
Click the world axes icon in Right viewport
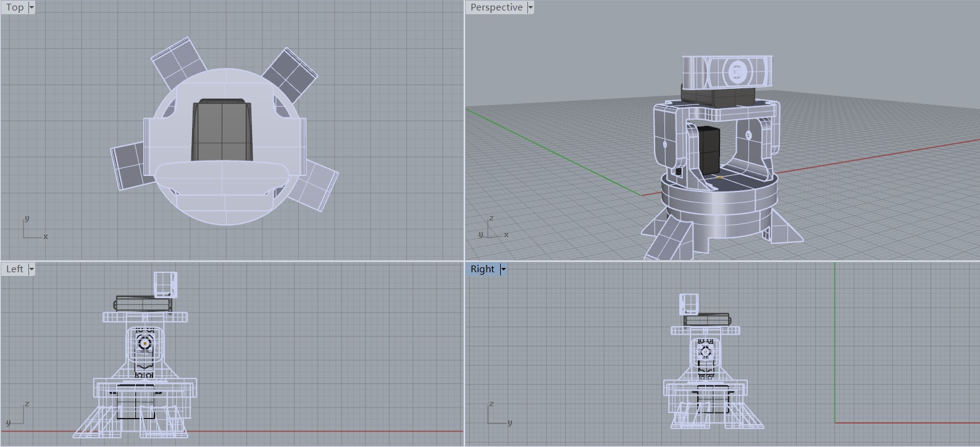500,414
